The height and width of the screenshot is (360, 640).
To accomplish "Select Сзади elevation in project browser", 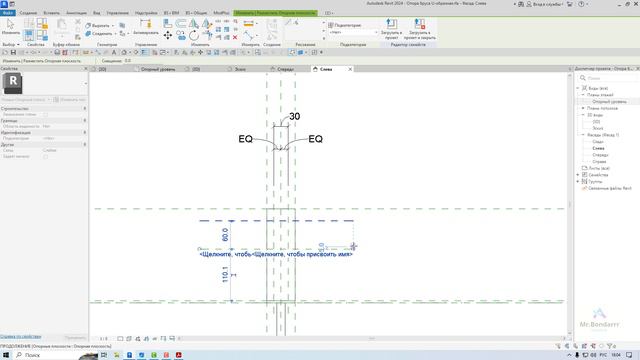I will click(x=598, y=142).
